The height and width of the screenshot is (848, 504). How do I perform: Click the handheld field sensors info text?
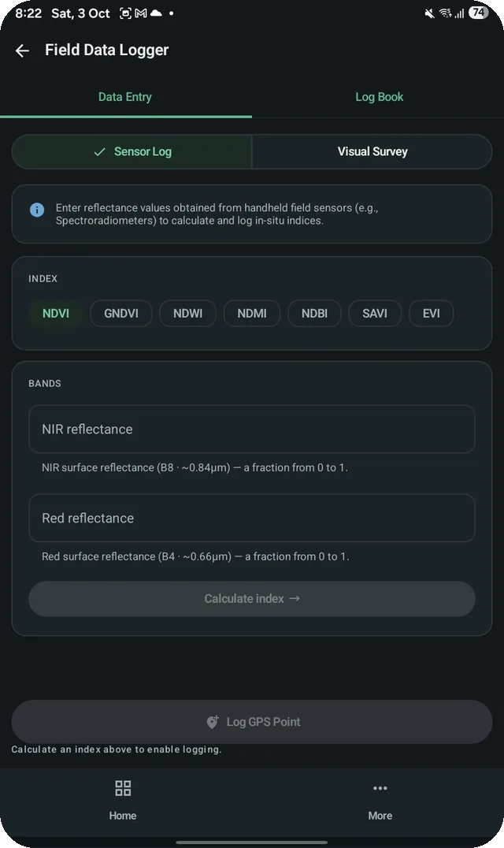(x=217, y=214)
